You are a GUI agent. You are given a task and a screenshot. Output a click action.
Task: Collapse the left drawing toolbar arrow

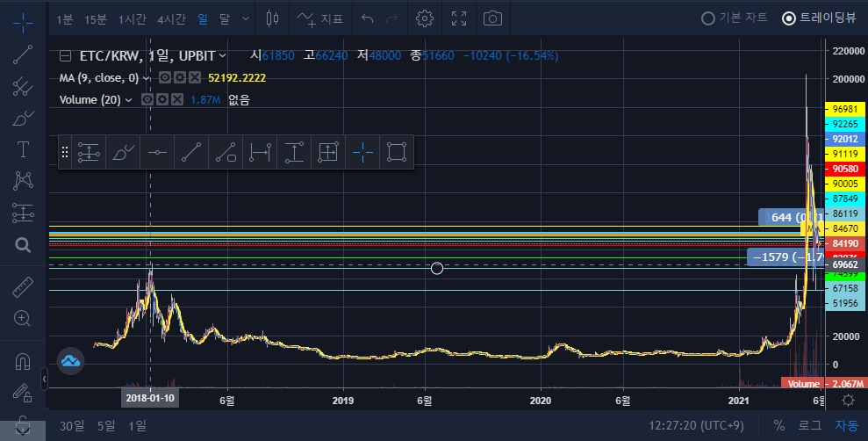[x=44, y=380]
